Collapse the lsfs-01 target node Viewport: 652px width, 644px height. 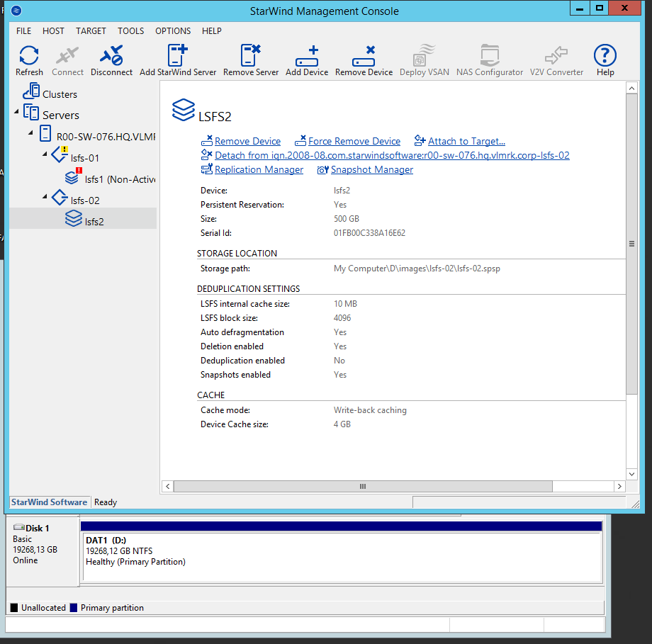point(45,154)
